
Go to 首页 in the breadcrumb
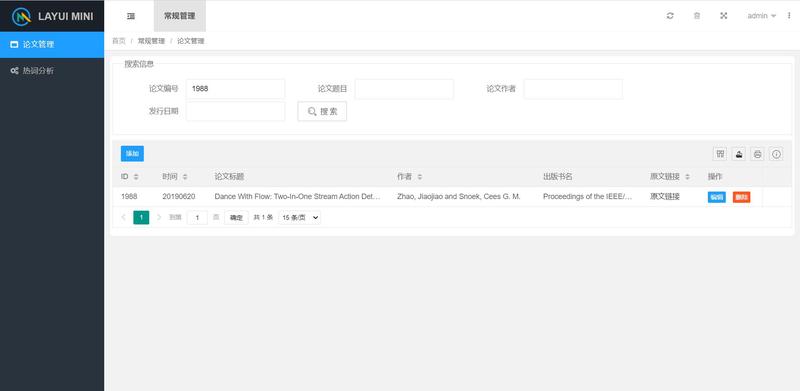pyautogui.click(x=119, y=41)
